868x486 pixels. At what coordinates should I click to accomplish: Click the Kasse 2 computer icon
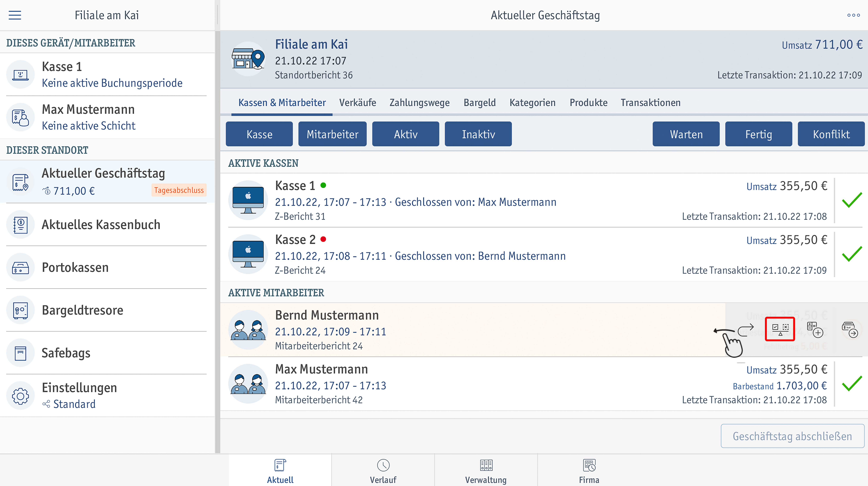pos(248,254)
